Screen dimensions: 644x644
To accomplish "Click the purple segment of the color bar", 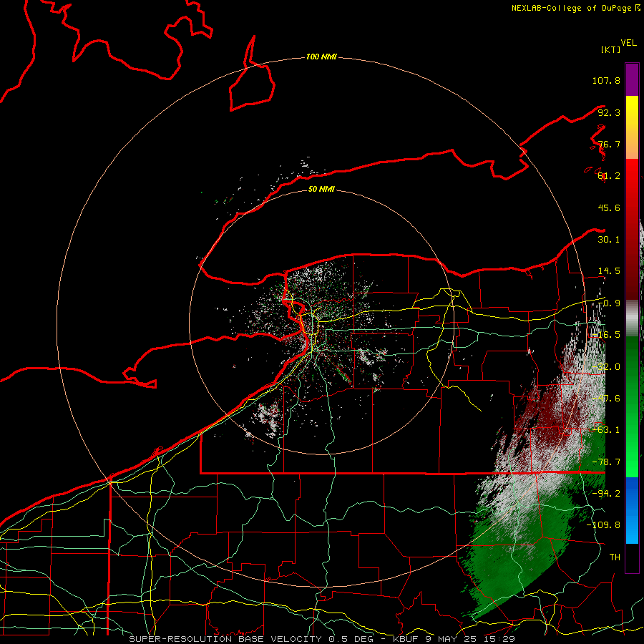I will 632,79.
